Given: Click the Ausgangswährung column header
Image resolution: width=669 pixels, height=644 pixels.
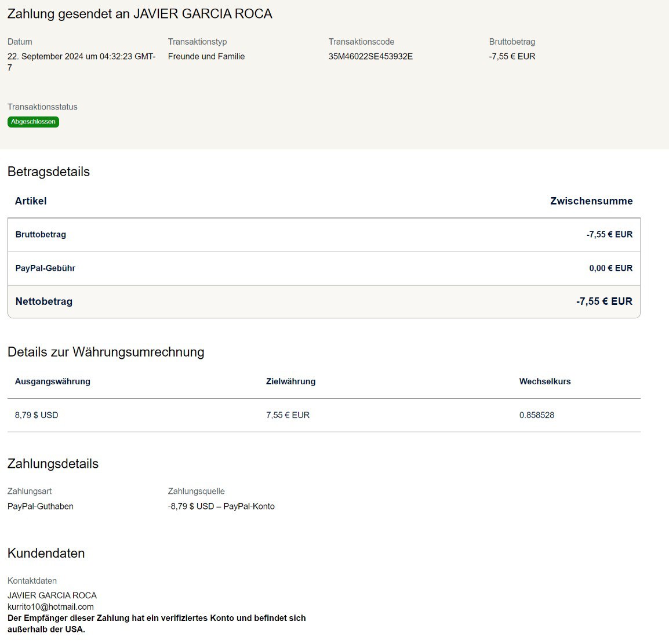Looking at the screenshot, I should [x=53, y=381].
